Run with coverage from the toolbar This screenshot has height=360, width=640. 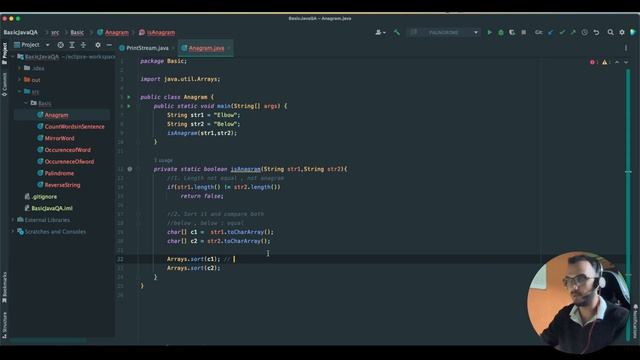tap(512, 32)
